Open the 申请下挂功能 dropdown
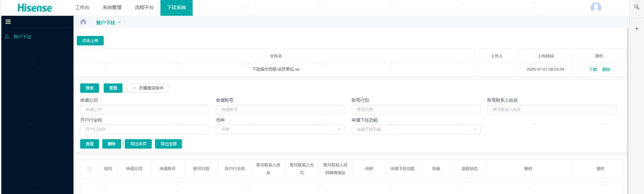644x194 pixels. coord(415,129)
